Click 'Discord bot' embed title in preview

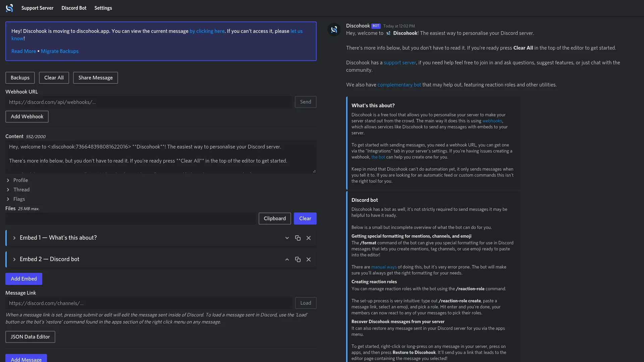click(365, 200)
